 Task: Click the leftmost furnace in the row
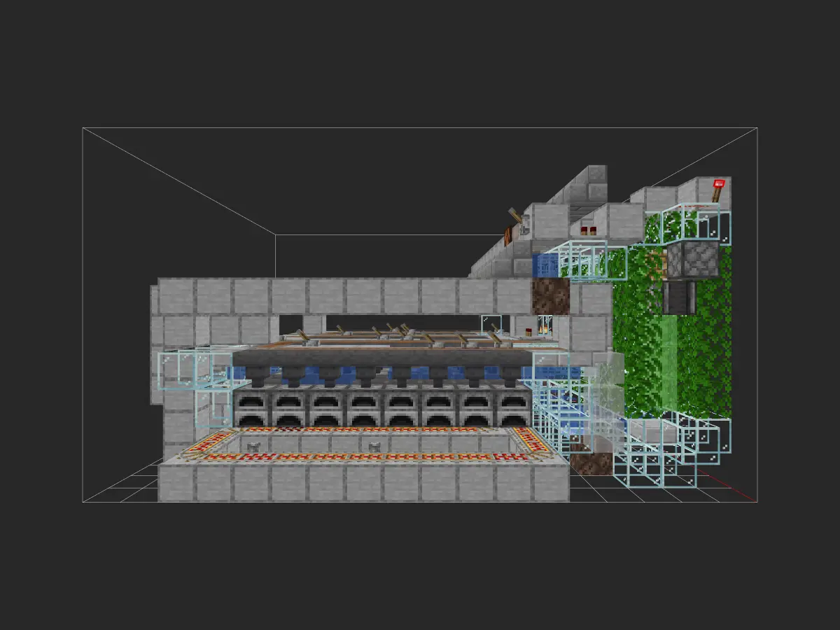pyautogui.click(x=251, y=408)
